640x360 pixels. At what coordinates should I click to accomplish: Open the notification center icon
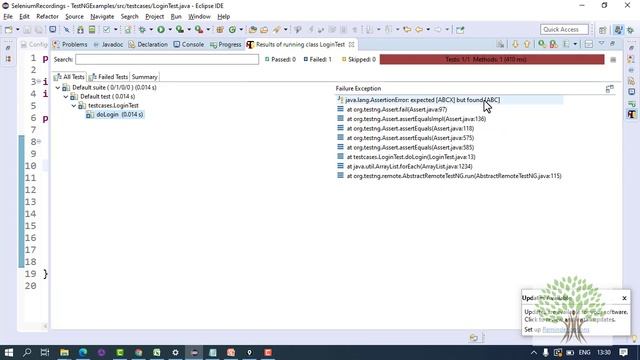tap(623, 352)
